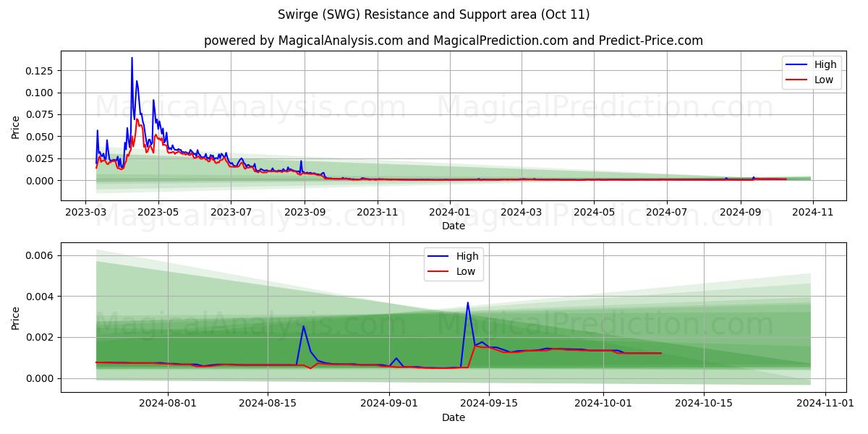Click the '2024-03' tick on top chart
Screen dimensions: 868x434
coord(521,212)
